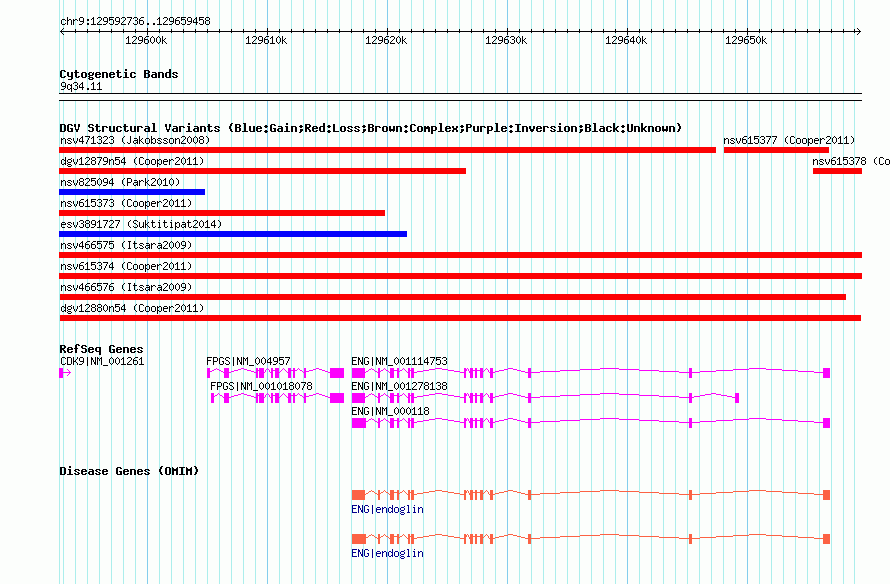Select the blue esv3891727 gain bar
Screen dimensions: 890x584
click(233, 234)
